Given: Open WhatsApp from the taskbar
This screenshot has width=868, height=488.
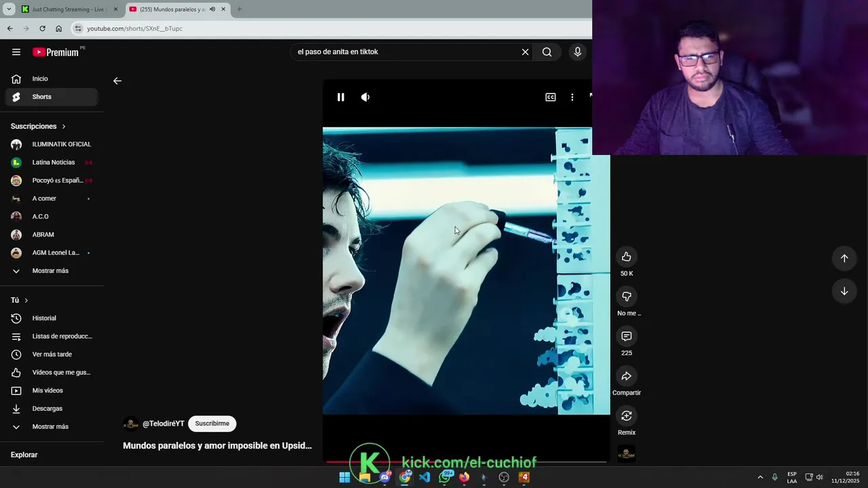Looking at the screenshot, I should click(x=445, y=477).
